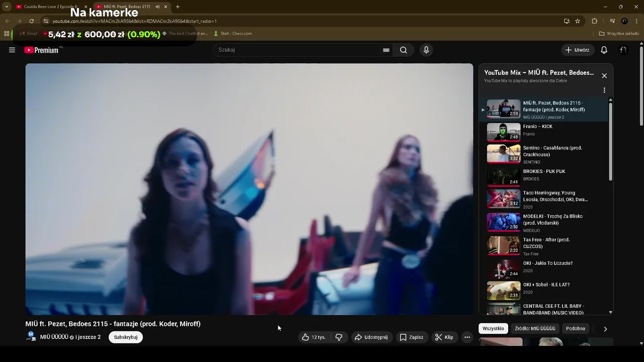
Task: Play Sentino - Casablanca playlist item
Action: [x=544, y=154]
